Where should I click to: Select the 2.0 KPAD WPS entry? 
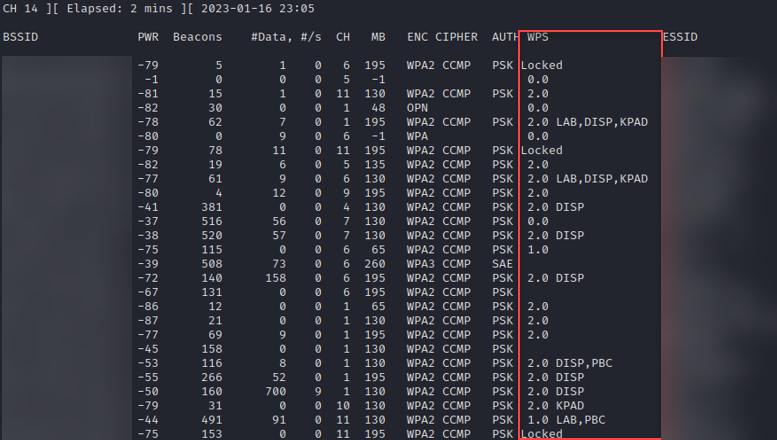[x=555, y=405]
